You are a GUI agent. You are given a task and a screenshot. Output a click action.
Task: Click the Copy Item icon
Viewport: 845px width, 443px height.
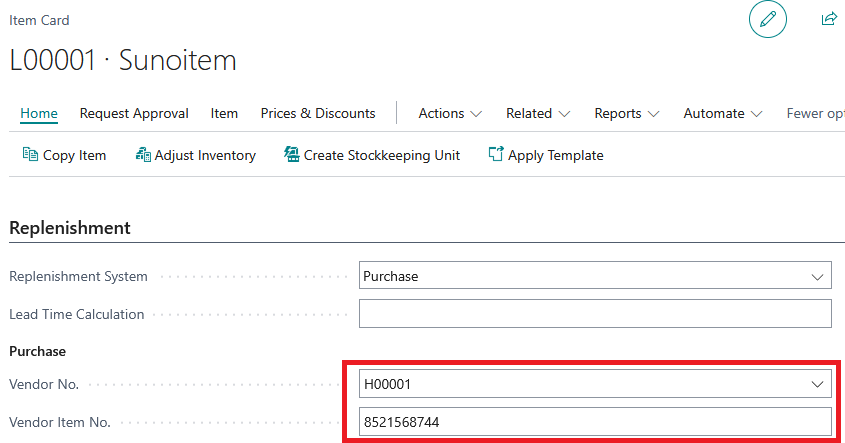tap(30, 155)
